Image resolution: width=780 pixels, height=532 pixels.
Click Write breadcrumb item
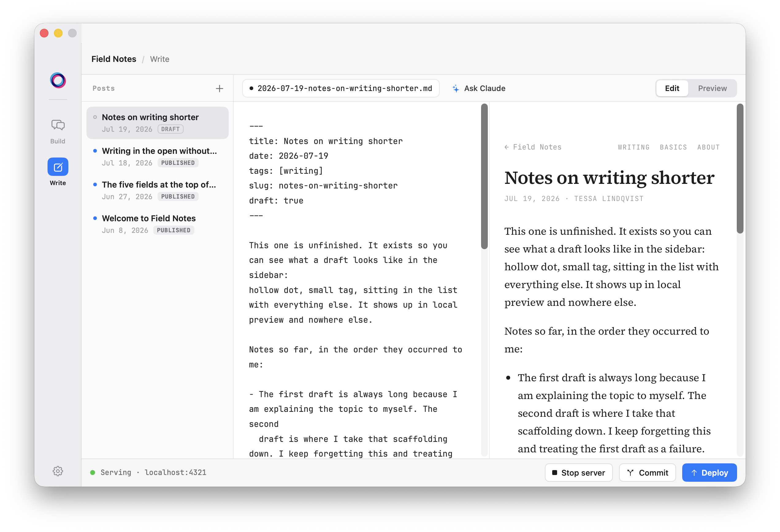tap(159, 59)
